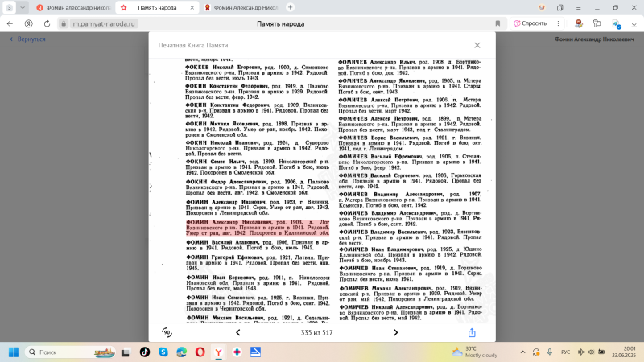Click highlighted entry ФОМИН Александр Николаевич
Screen dimensions: 644x362
click(x=258, y=228)
